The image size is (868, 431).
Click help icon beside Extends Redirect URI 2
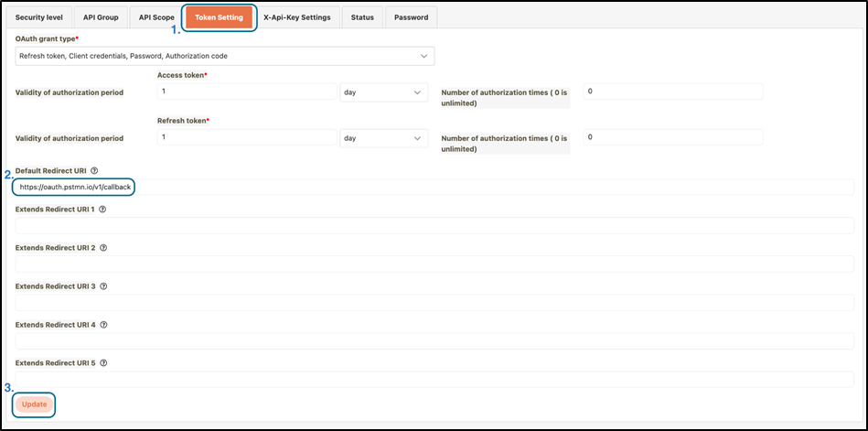pos(102,247)
